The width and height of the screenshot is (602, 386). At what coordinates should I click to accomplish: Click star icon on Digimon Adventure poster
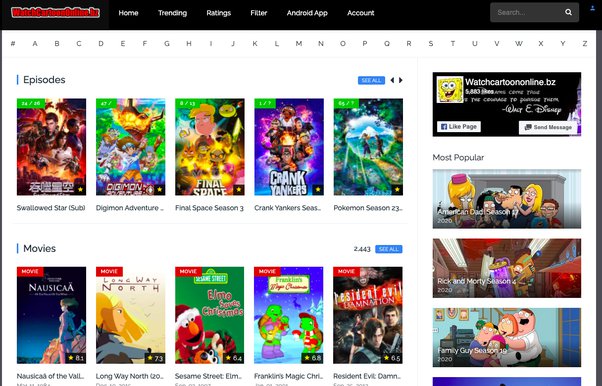160,189
